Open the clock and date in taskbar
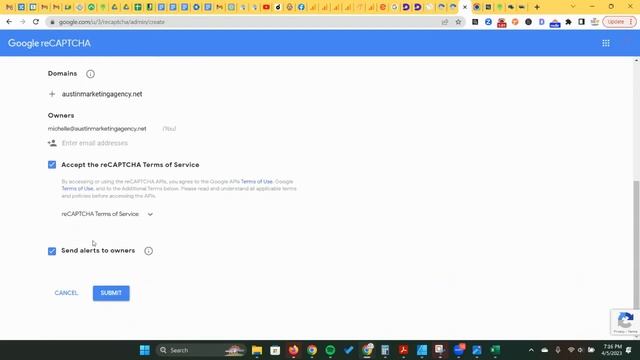The image size is (640, 360). (611, 350)
